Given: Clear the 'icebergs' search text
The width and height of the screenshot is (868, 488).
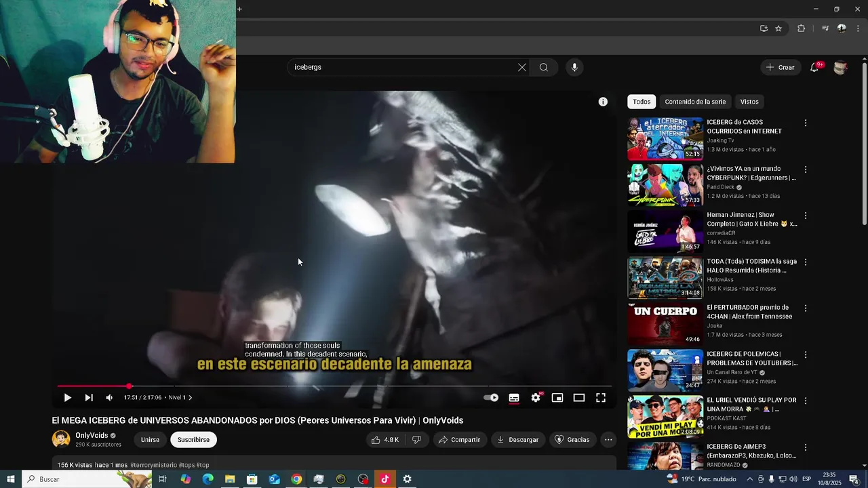Looking at the screenshot, I should point(522,67).
